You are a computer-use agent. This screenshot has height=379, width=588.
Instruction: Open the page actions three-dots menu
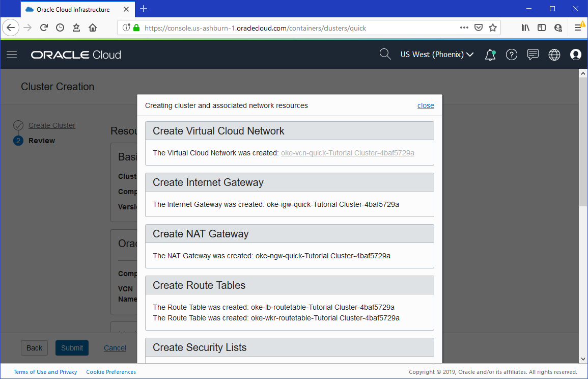pyautogui.click(x=464, y=28)
